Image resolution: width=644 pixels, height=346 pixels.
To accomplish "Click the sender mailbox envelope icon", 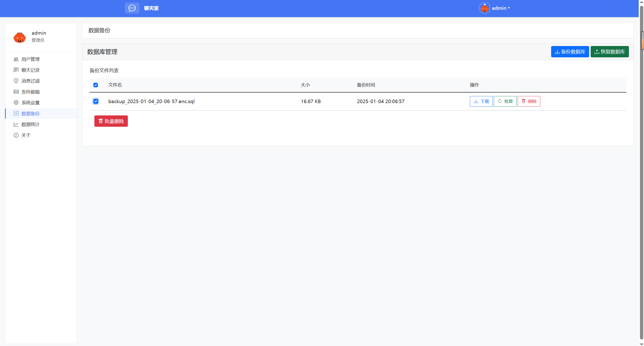I will (x=16, y=92).
